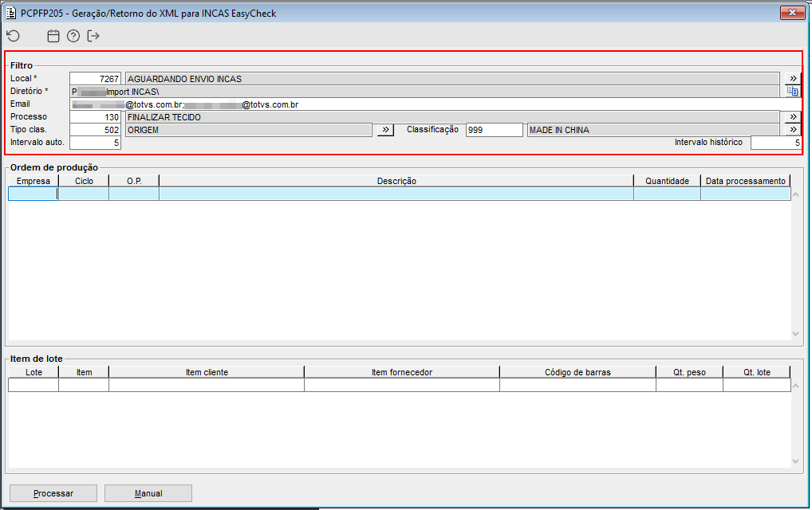Focus the Classificação field 999
The width and height of the screenshot is (812, 510).
pyautogui.click(x=495, y=131)
